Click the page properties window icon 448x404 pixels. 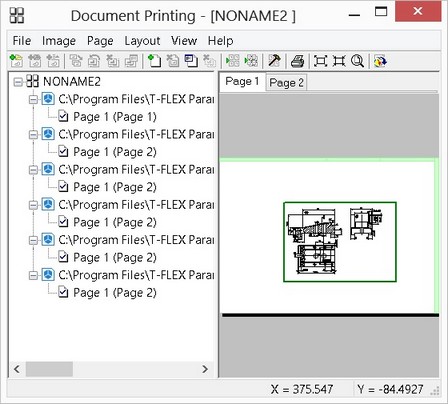click(191, 61)
